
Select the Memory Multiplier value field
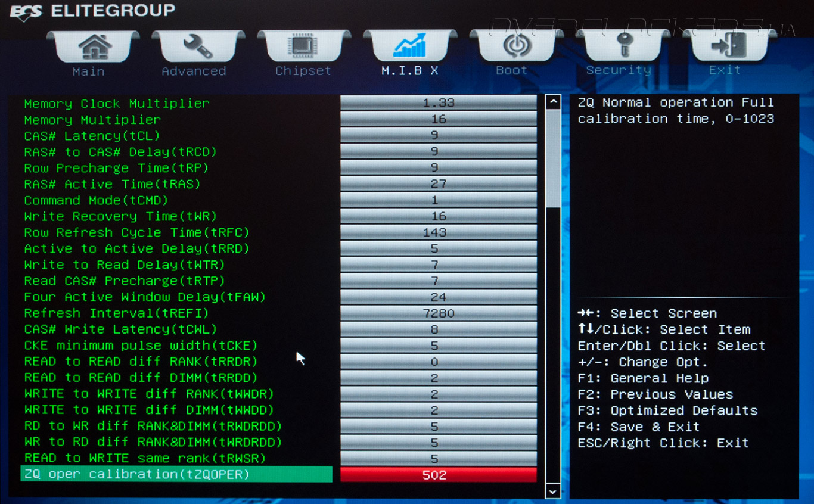[439, 119]
